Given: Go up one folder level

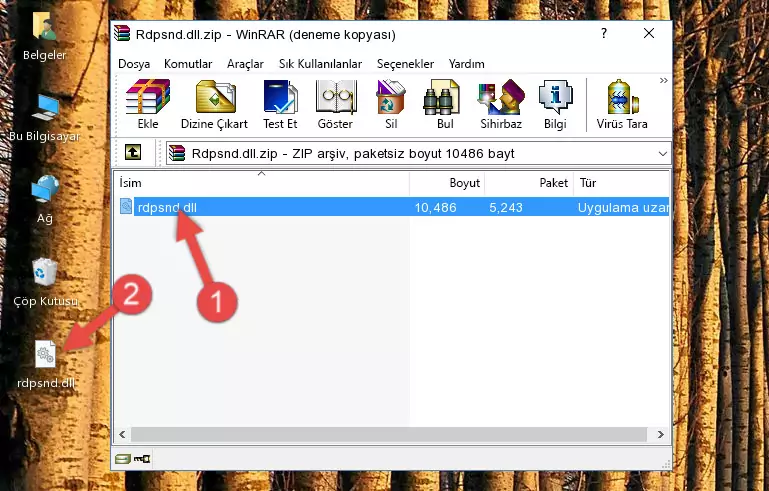Looking at the screenshot, I should (133, 153).
